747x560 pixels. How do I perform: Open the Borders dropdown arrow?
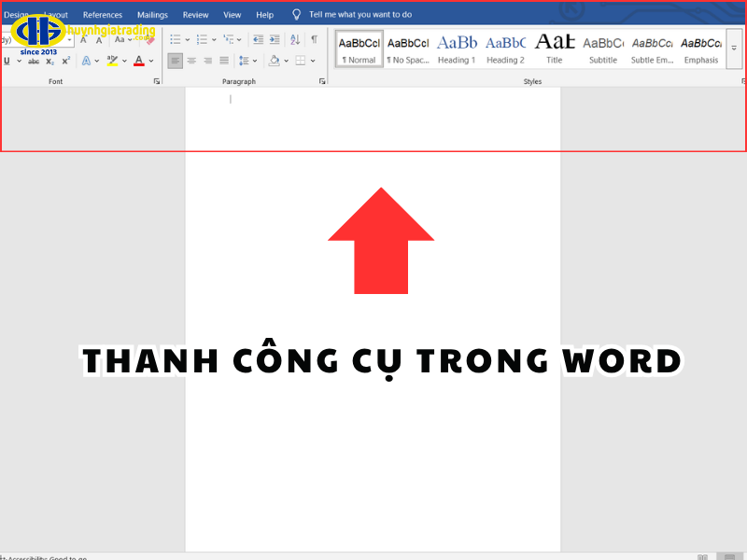[313, 61]
